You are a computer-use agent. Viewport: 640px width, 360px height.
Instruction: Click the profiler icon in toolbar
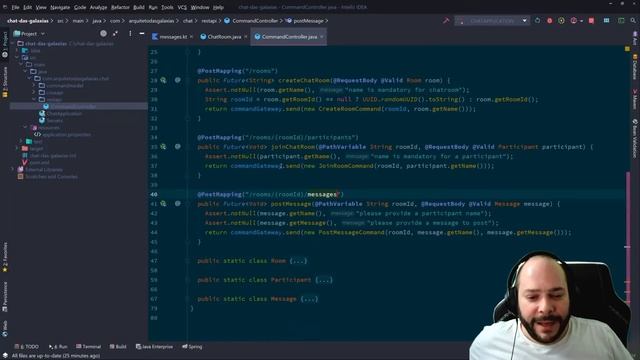pyautogui.click(x=573, y=20)
